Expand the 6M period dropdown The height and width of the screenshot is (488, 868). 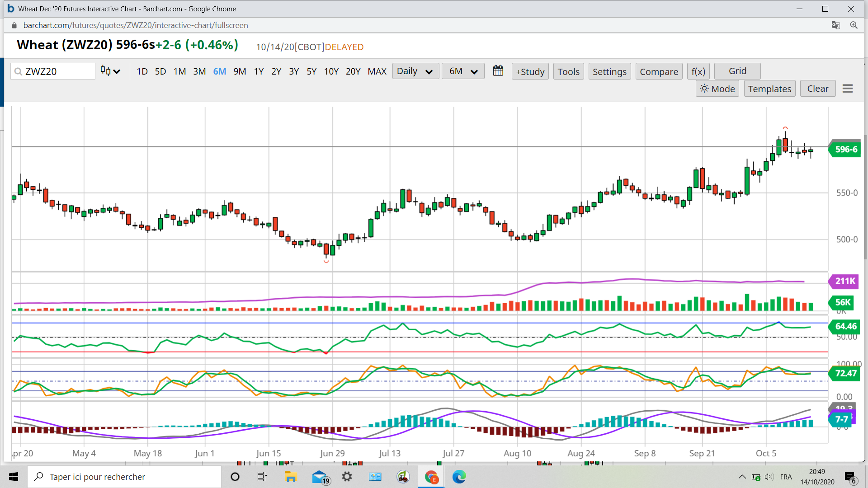tap(463, 71)
